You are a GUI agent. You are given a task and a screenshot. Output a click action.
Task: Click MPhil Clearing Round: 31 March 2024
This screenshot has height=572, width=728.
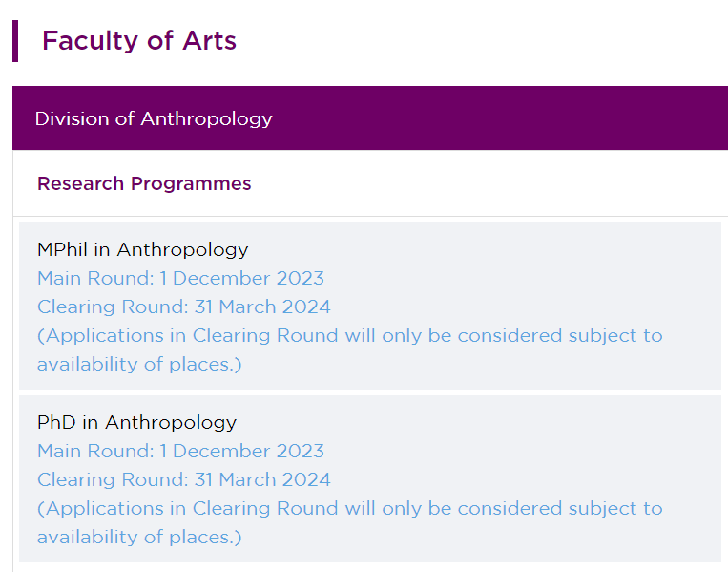pyautogui.click(x=184, y=307)
